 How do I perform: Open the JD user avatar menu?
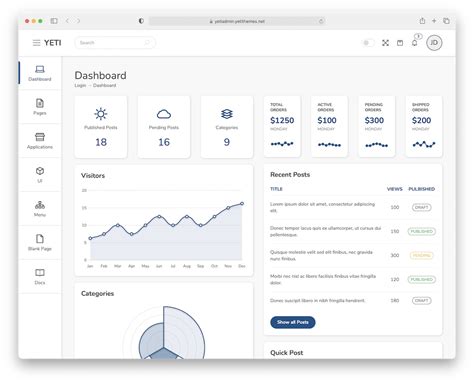pyautogui.click(x=434, y=43)
